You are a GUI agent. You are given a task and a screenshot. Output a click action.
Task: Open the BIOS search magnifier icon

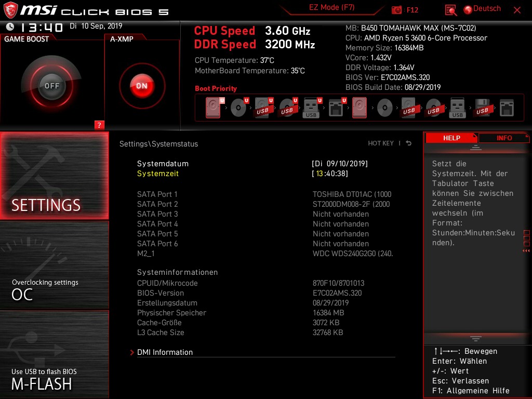(450, 10)
